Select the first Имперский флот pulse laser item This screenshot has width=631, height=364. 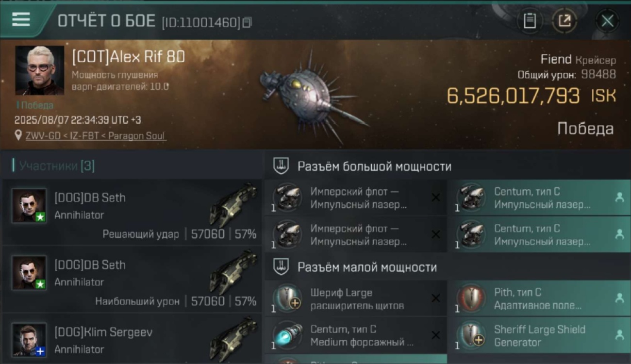355,198
